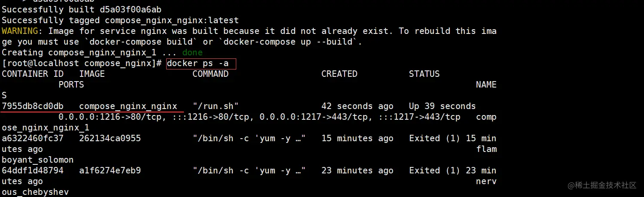Image resolution: width=644 pixels, height=197 pixels.
Task: Click the green 'done' status text
Action: [192, 52]
